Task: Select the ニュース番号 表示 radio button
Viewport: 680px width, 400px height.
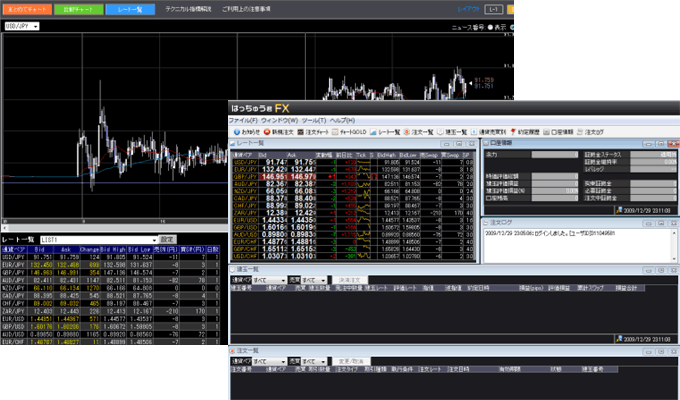Action: click(490, 27)
